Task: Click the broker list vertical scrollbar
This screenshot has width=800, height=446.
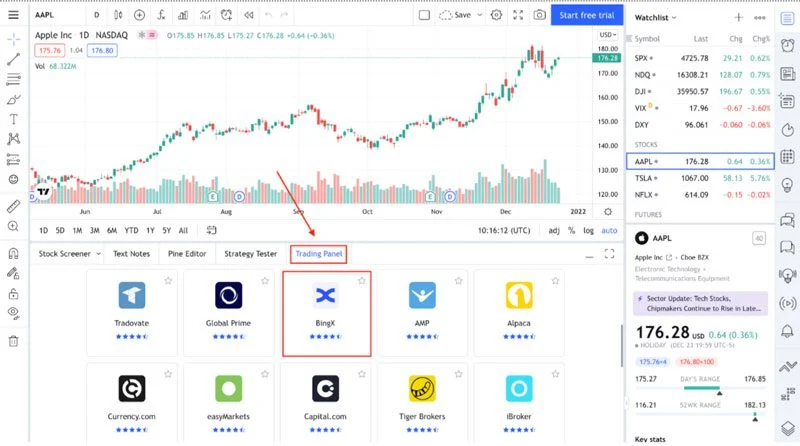Action: (621, 346)
